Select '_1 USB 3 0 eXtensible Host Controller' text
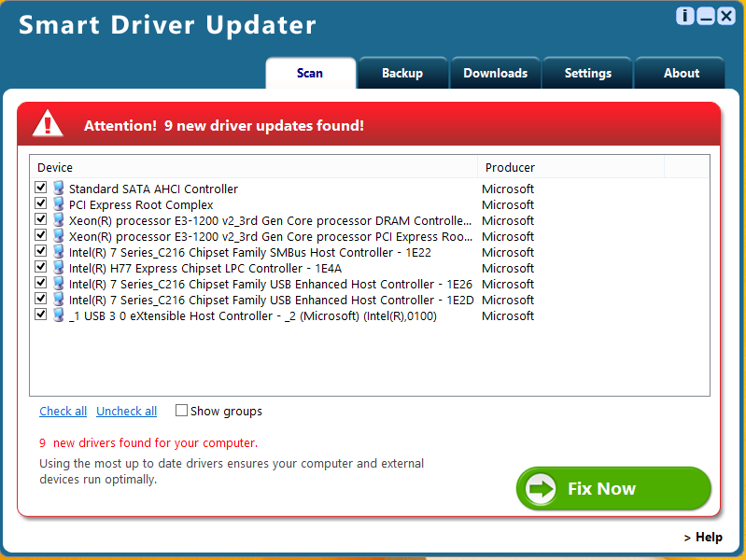Screen dimensions: 746x560 point(253,315)
